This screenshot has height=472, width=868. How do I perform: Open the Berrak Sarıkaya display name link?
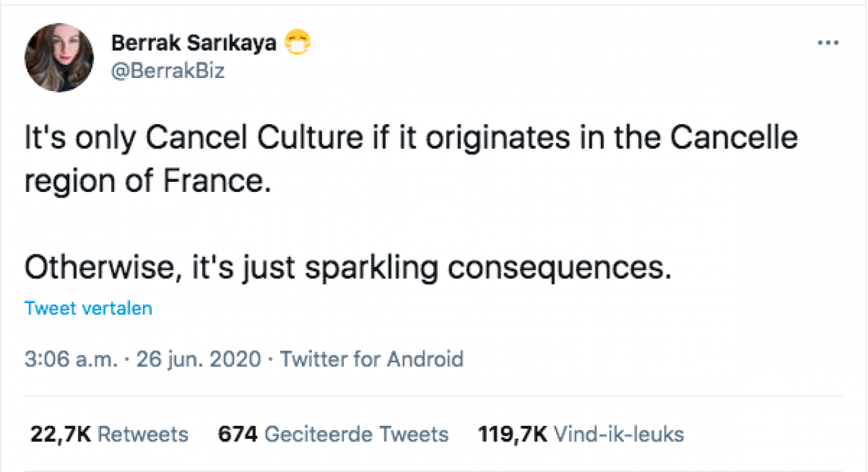[x=194, y=43]
